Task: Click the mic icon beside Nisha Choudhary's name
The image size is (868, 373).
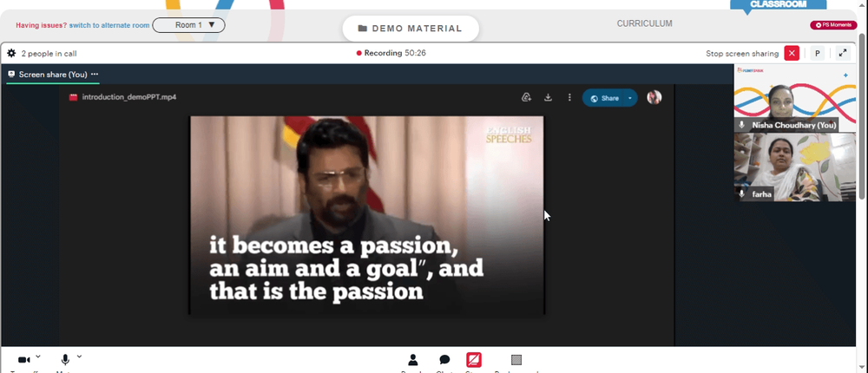Action: pos(742,125)
